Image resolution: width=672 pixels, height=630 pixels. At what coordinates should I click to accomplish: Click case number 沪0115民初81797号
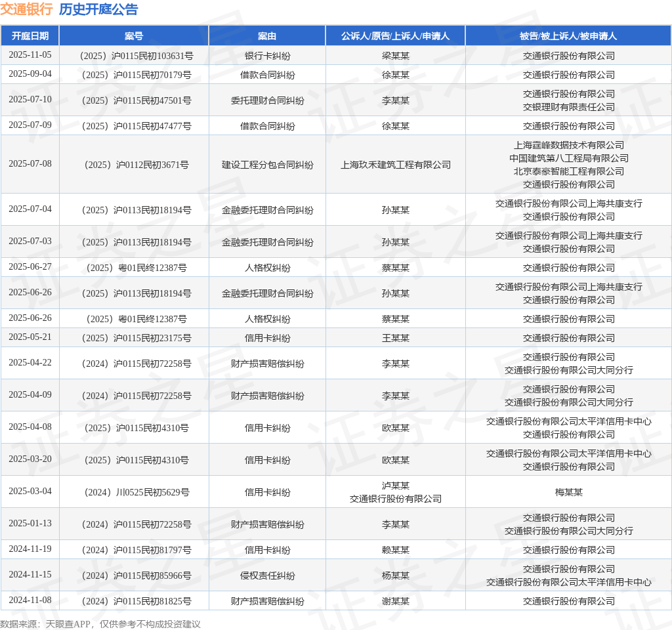[136, 550]
